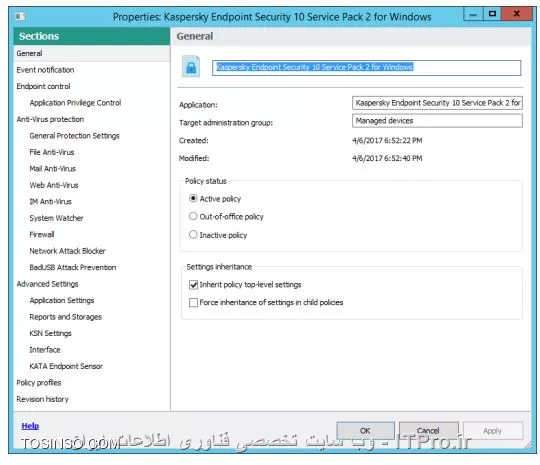Select the Anti-Virus protection section
Image resolution: width=540 pixels, height=465 pixels.
pyautogui.click(x=50, y=119)
